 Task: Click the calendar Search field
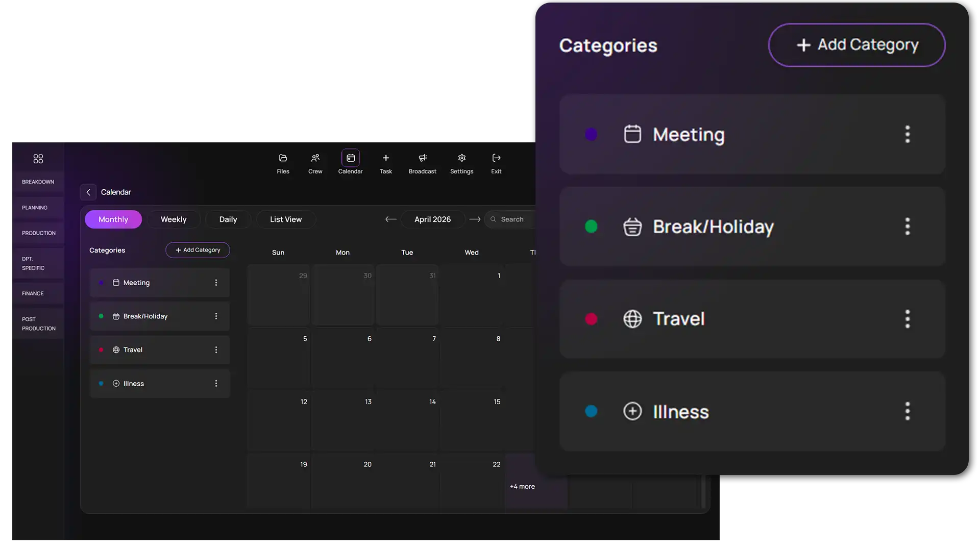(x=510, y=219)
